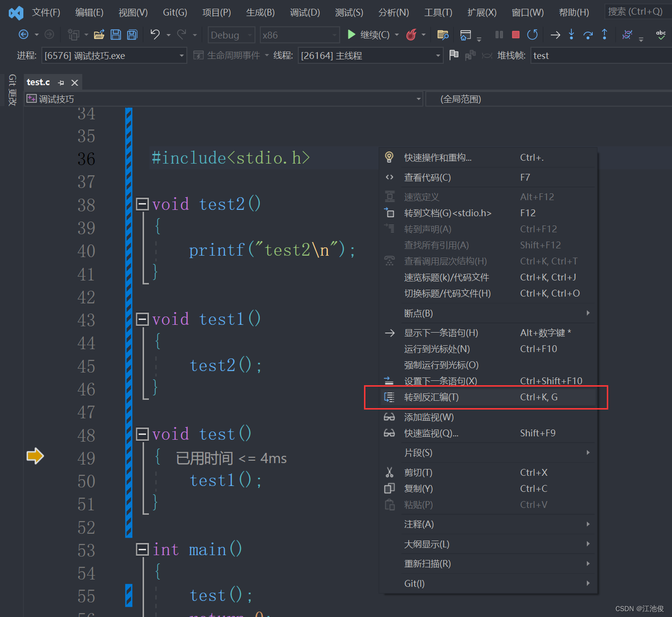The width and height of the screenshot is (672, 617).
Task: Click the save all files icon
Action: tap(132, 35)
